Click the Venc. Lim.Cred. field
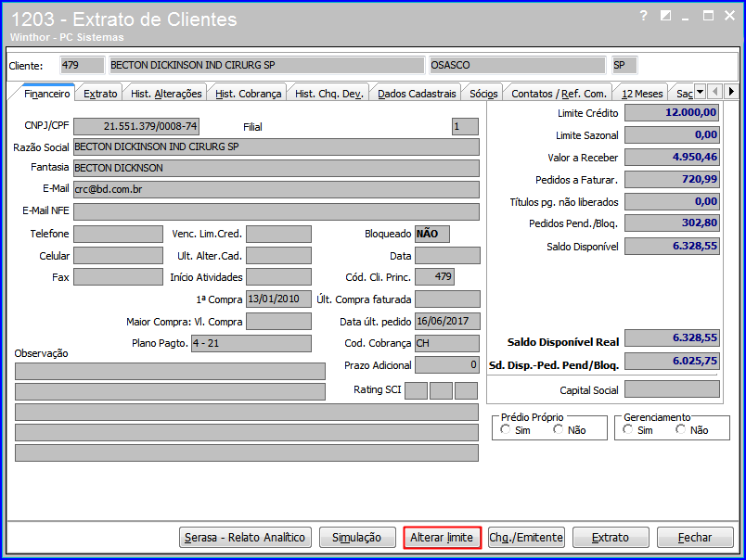 point(278,234)
